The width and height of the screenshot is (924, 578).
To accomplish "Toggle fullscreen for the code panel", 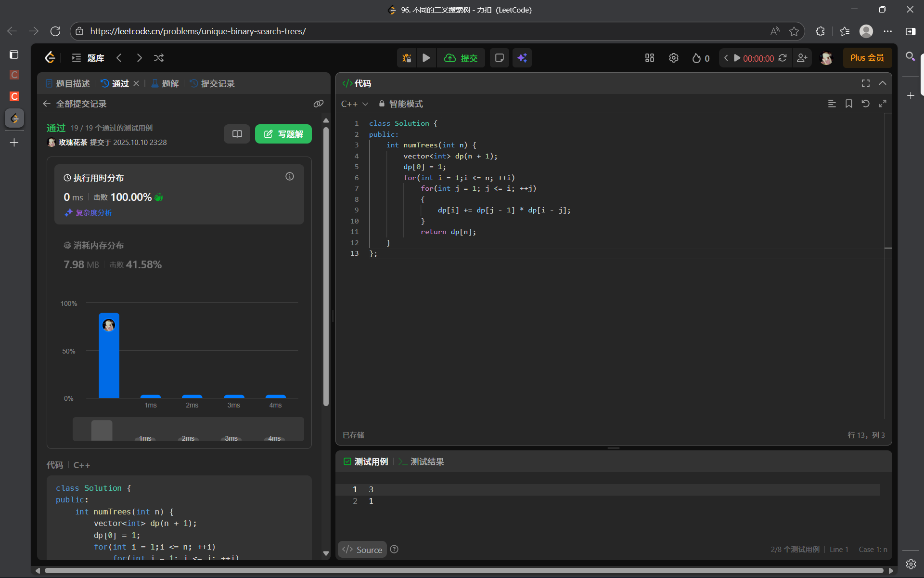I will tap(866, 83).
